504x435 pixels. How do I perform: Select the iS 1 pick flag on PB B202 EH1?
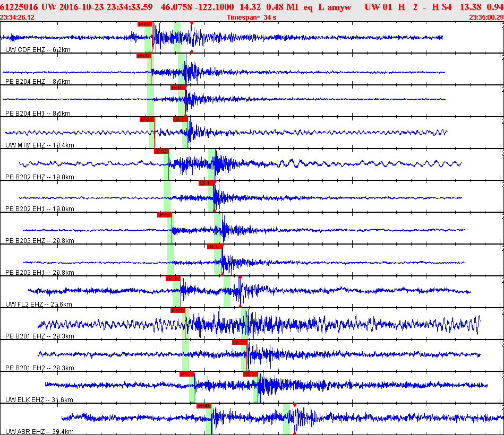(206, 183)
